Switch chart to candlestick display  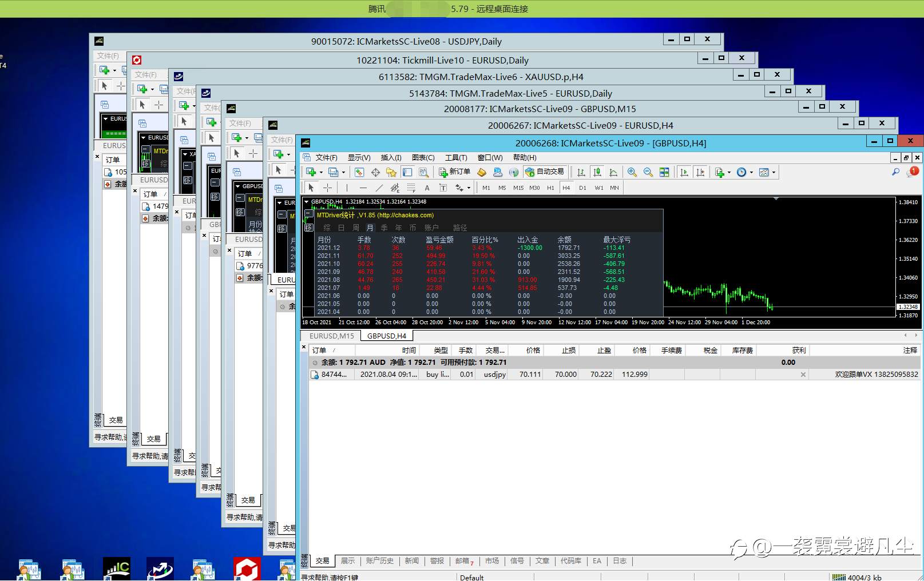click(597, 172)
